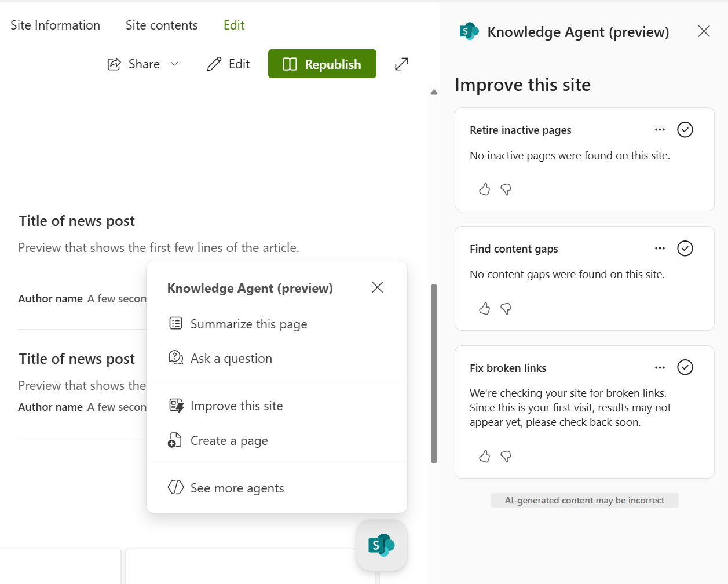
Task: Give thumbs up on Retire inactive pages result
Action: (x=485, y=189)
